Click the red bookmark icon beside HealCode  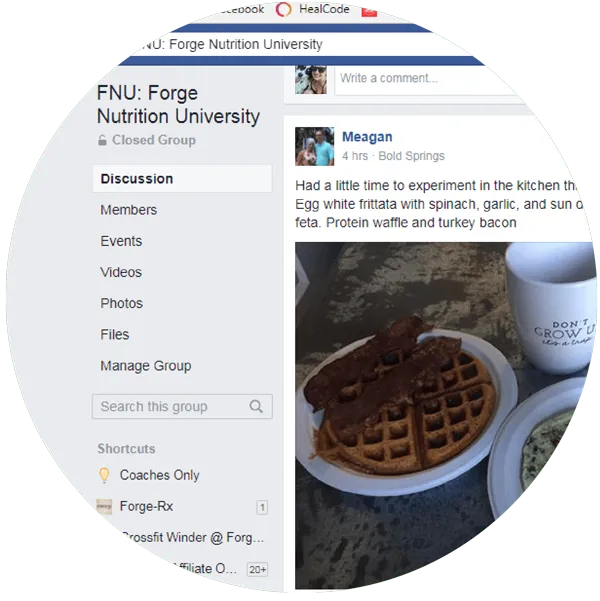[x=369, y=12]
